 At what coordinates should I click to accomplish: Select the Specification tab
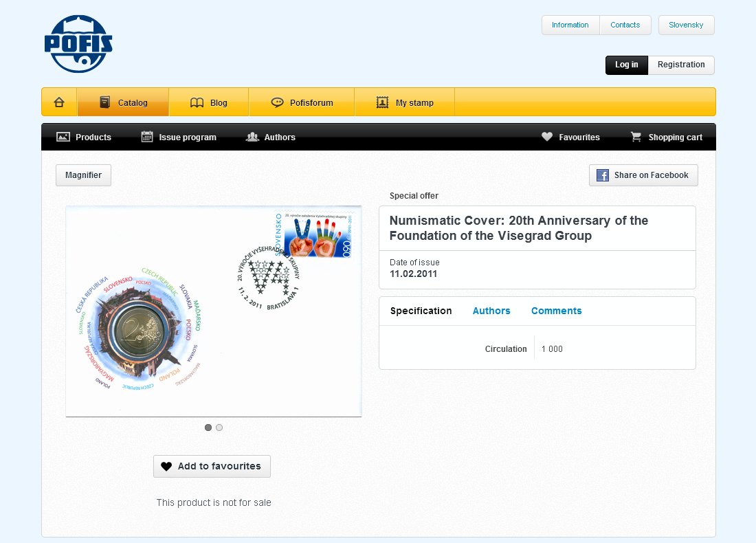coord(421,311)
